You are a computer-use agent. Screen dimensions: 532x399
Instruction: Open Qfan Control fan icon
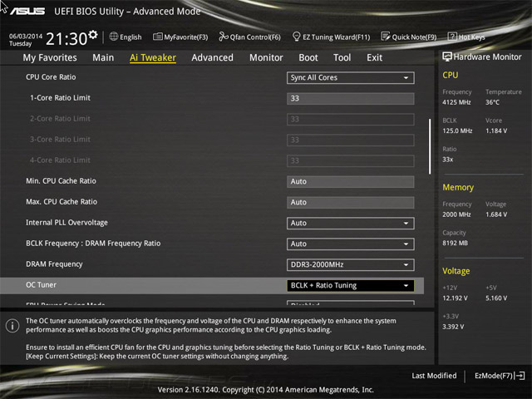pos(224,37)
